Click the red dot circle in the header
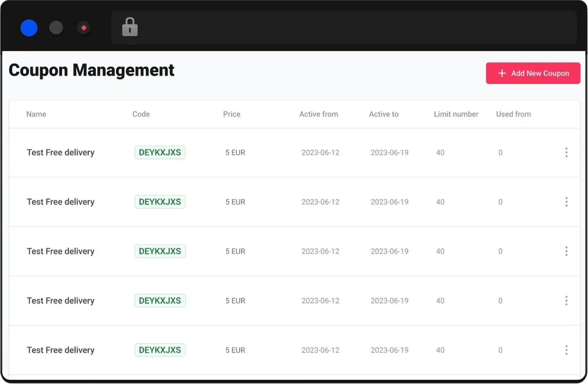 pos(84,28)
